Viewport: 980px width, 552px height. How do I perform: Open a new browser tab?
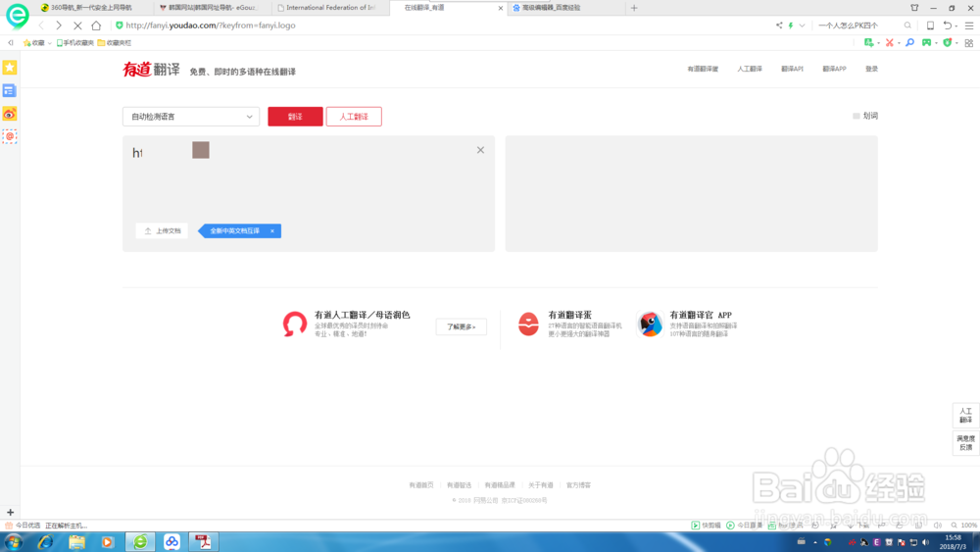(634, 8)
